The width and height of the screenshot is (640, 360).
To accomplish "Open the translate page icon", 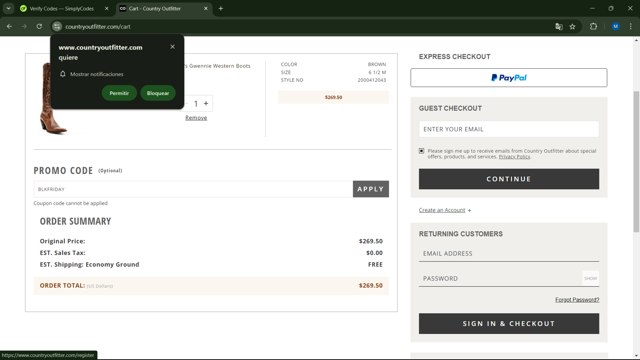I will [559, 27].
